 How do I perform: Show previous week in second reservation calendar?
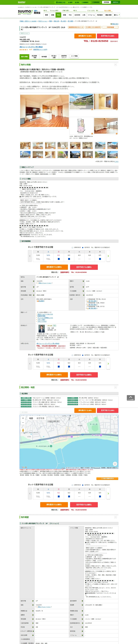[x=30, y=364]
